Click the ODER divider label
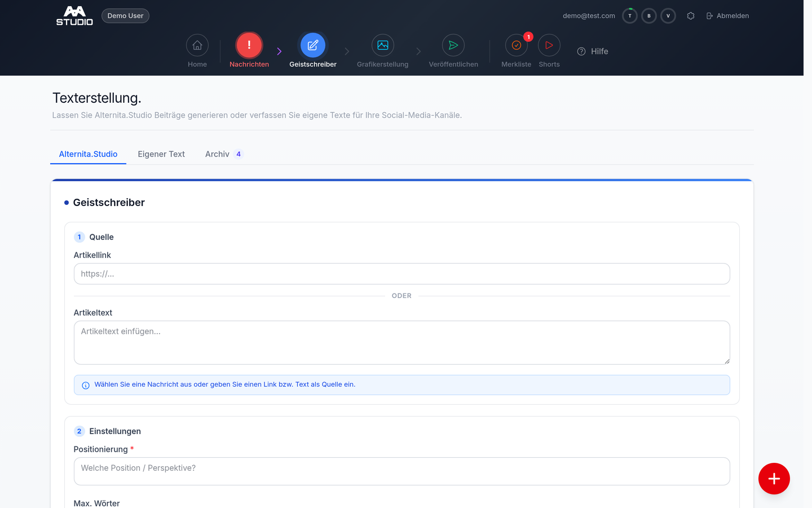The height and width of the screenshot is (508, 812). (x=401, y=296)
